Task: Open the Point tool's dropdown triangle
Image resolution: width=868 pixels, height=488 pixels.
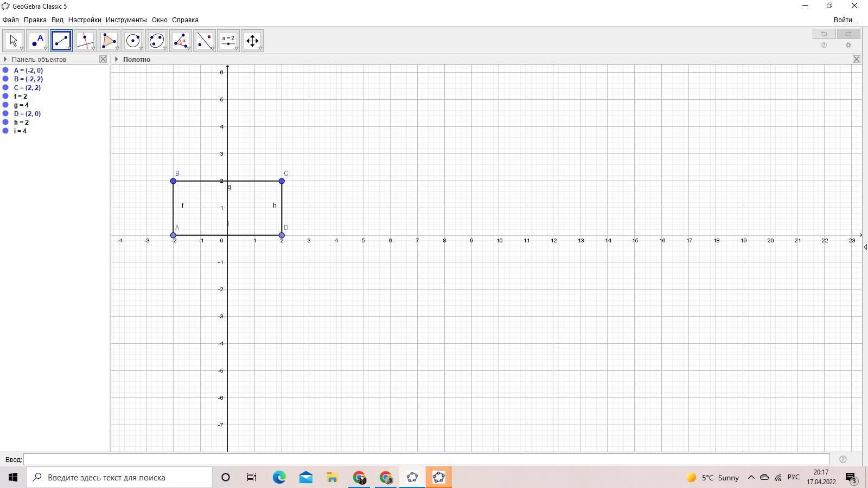Action: tap(46, 49)
